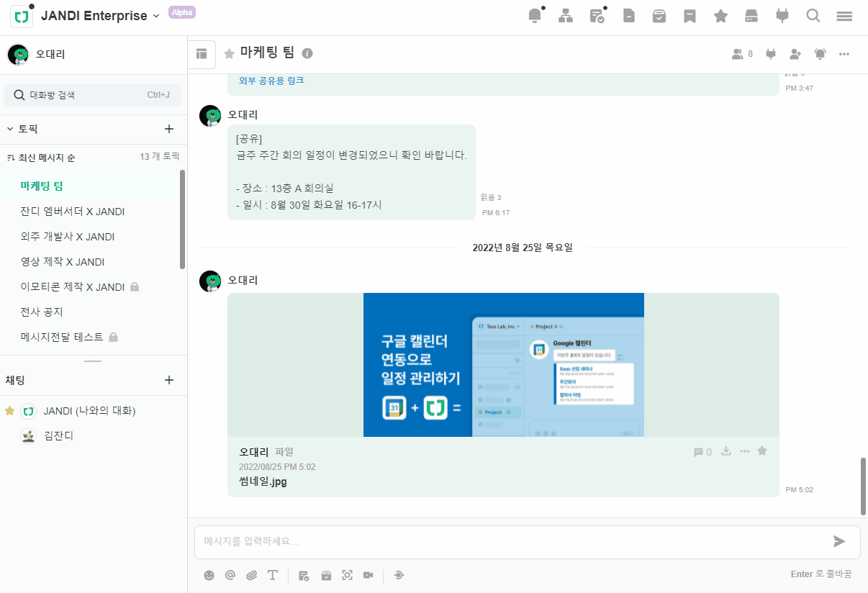Start a video call with camera icon
868x593 pixels.
(x=368, y=575)
